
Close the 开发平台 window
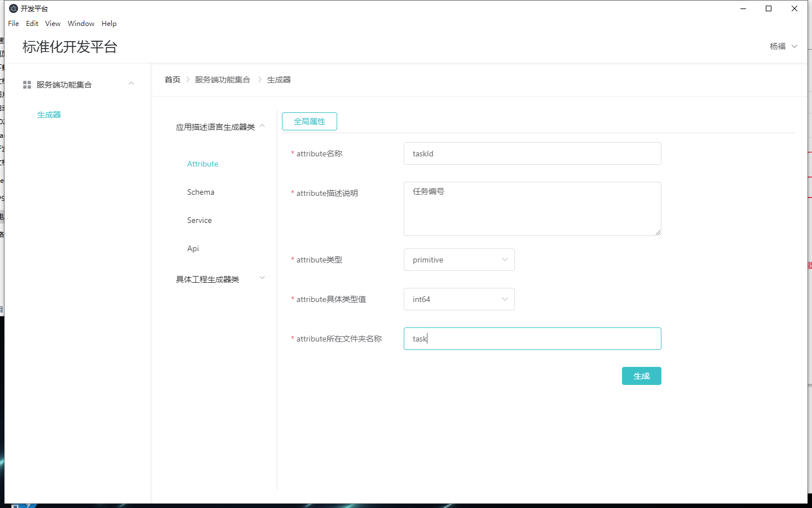point(795,8)
